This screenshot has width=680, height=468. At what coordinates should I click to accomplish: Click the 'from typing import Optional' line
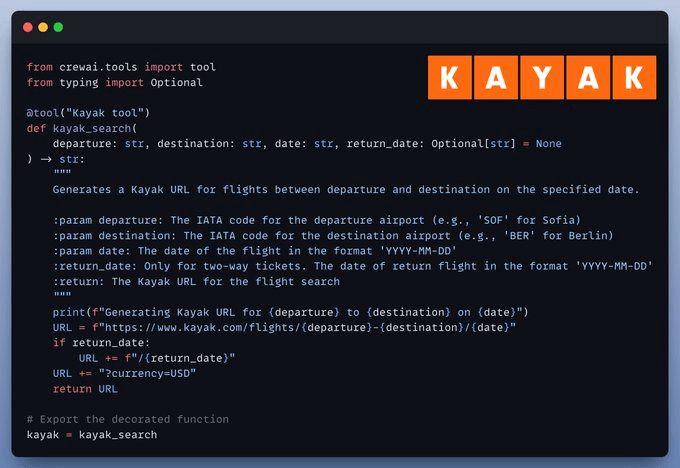(x=114, y=82)
